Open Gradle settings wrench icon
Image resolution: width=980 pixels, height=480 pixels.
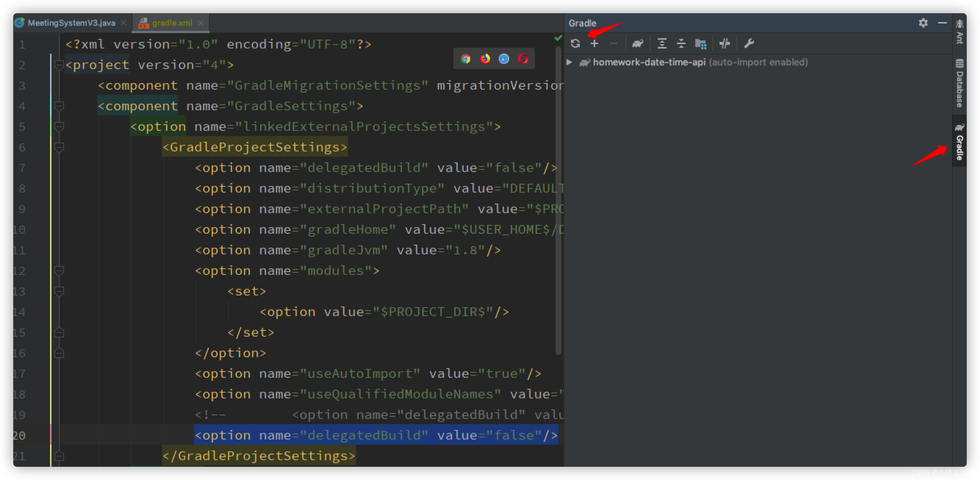pyautogui.click(x=749, y=44)
